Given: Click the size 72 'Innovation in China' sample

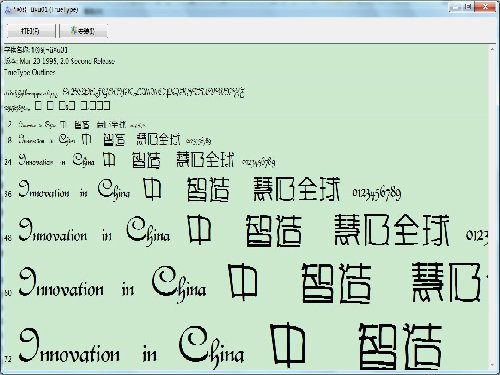Looking at the screenshot, I should click(132, 347).
